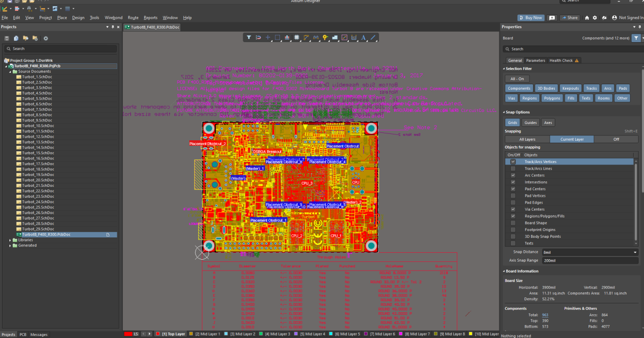This screenshot has height=338, width=644.
Task: Open the Wirebond menu
Action: pyautogui.click(x=113, y=17)
